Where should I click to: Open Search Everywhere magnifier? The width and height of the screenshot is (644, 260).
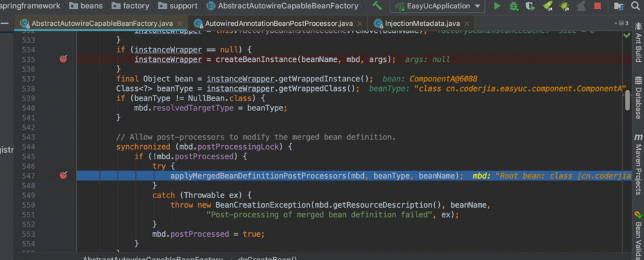point(635,6)
